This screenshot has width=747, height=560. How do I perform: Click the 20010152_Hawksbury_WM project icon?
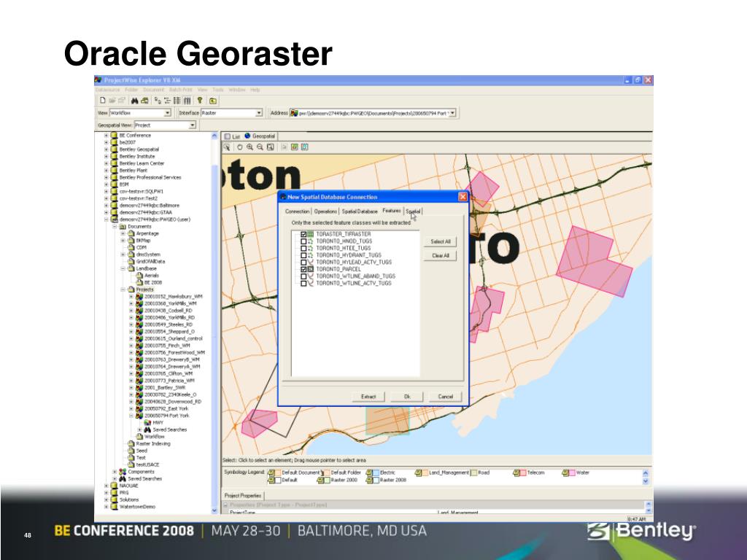point(139,296)
